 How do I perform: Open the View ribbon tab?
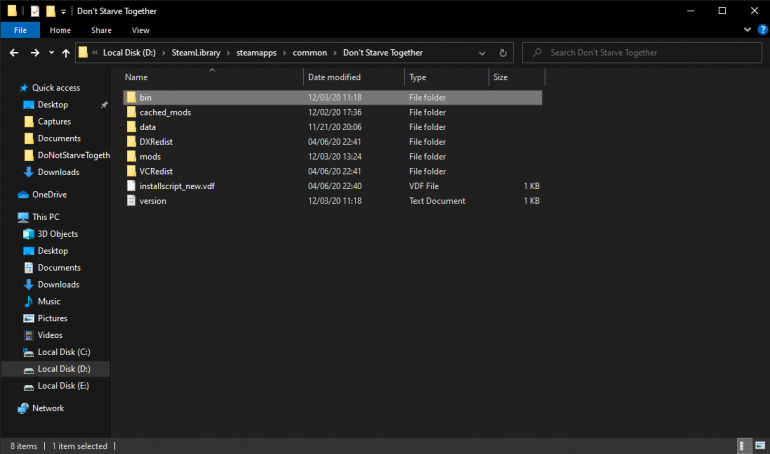[140, 30]
